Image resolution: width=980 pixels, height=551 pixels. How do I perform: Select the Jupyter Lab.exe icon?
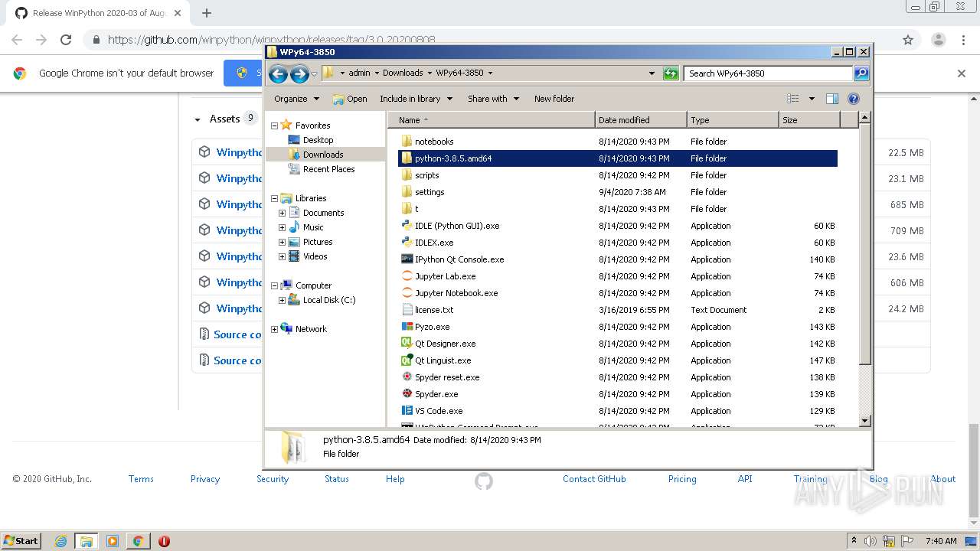point(407,276)
